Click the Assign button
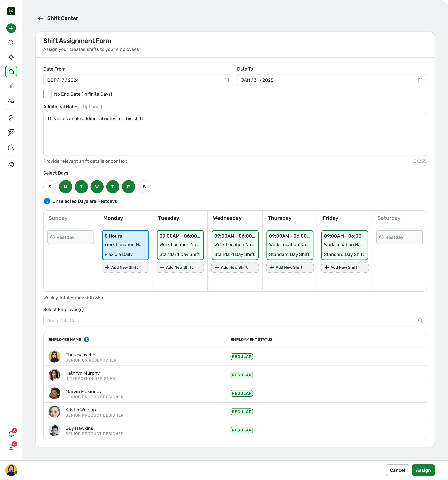 point(423,470)
